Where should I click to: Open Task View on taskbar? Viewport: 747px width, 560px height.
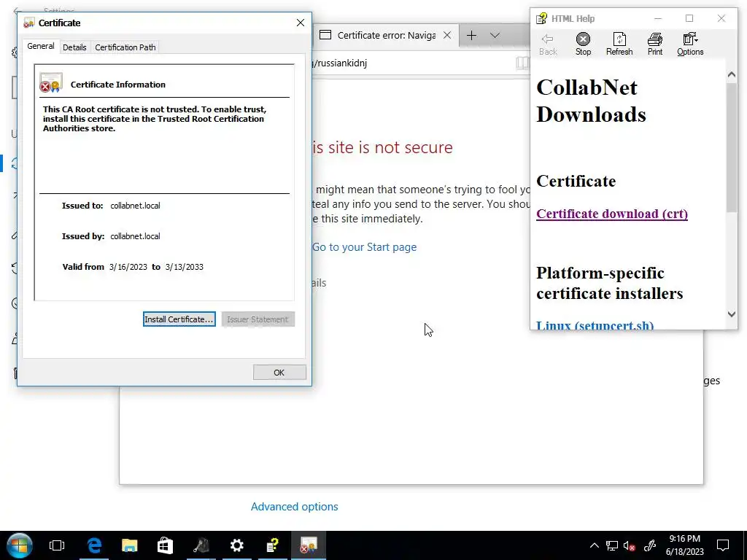[57, 545]
